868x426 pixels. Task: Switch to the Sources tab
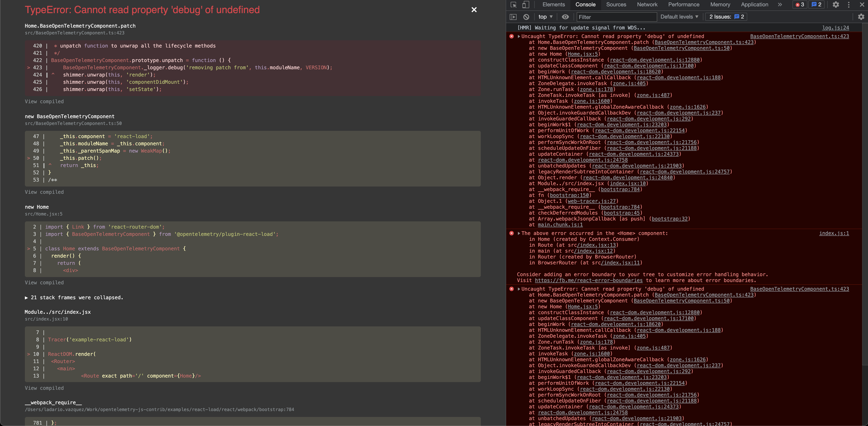tap(616, 5)
